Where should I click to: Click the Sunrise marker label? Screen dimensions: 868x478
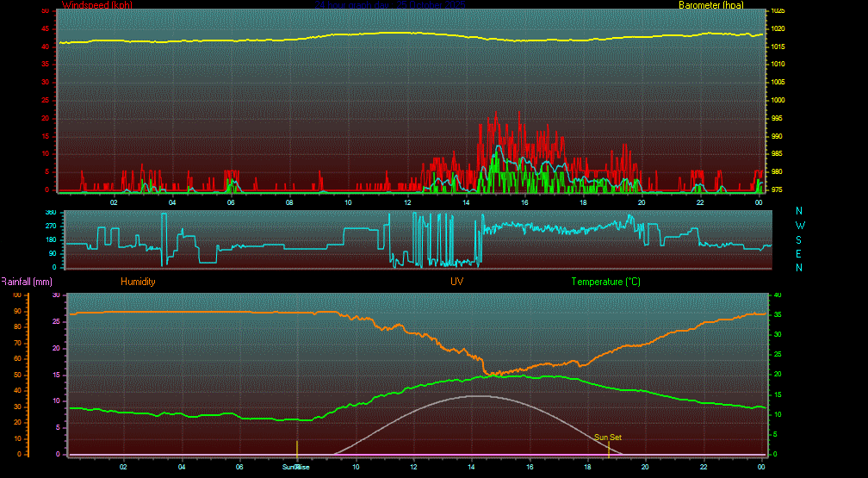click(x=296, y=467)
